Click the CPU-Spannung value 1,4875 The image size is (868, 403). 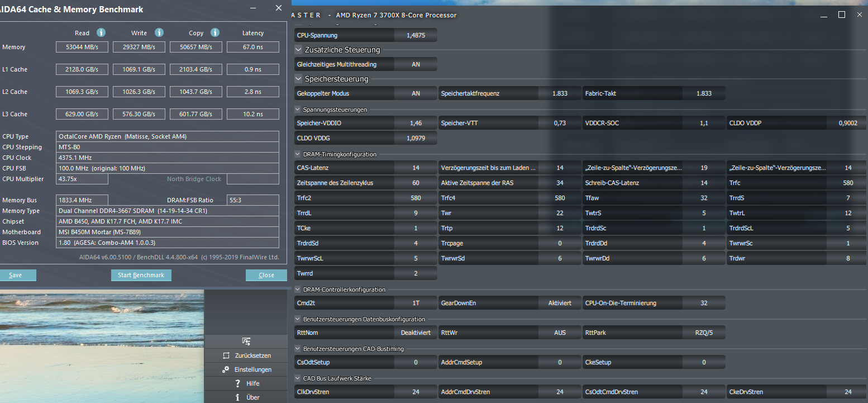pos(416,35)
